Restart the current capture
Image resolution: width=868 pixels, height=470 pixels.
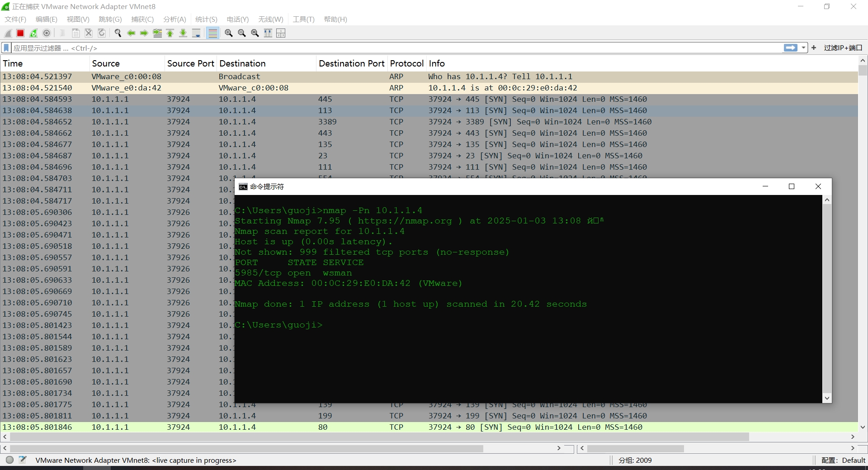(x=33, y=33)
